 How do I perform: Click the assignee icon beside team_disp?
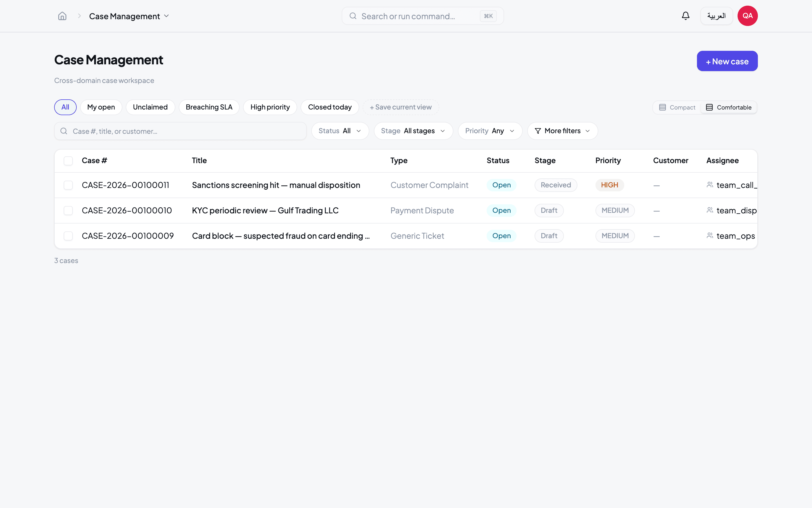[710, 210]
